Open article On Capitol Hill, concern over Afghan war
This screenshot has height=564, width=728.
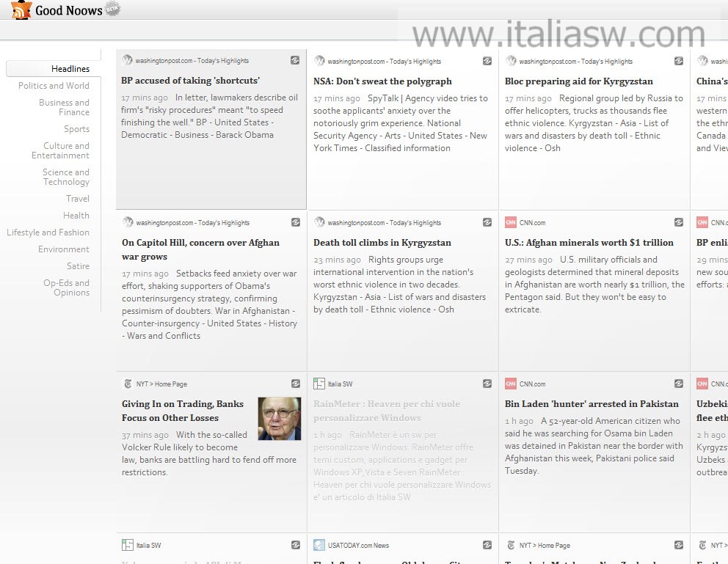[200, 249]
